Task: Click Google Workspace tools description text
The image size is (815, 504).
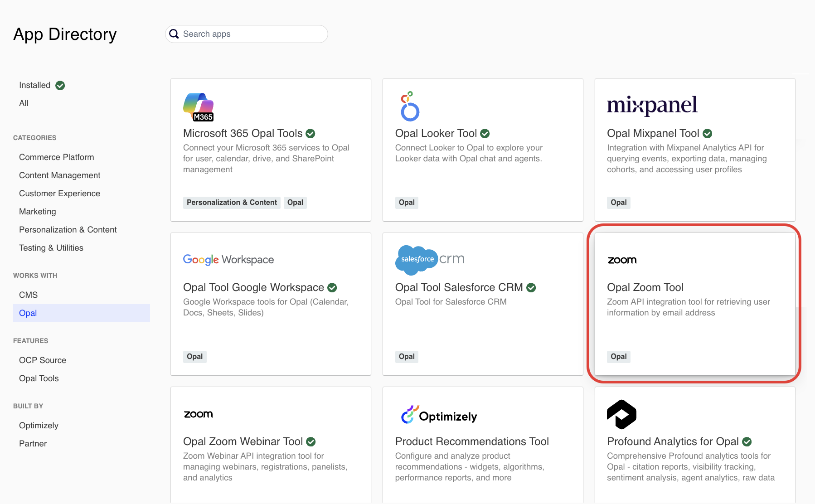Action: (266, 307)
